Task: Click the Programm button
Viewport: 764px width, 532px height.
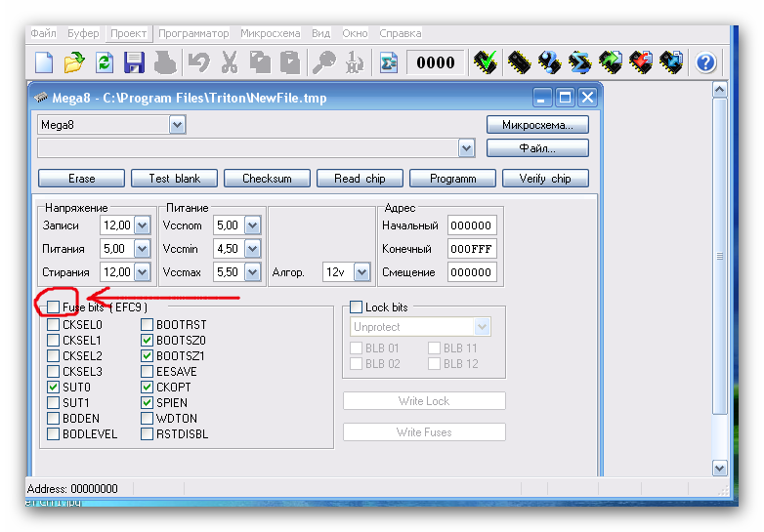Action: pyautogui.click(x=452, y=179)
